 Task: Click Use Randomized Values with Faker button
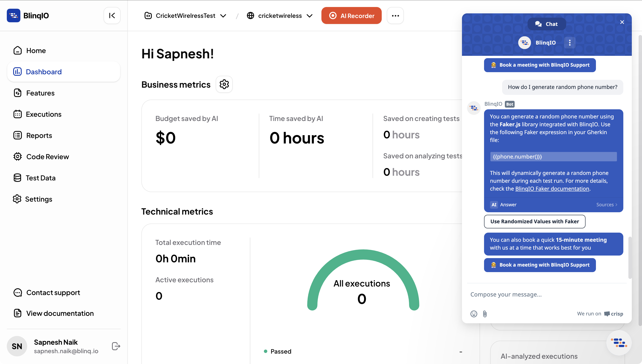[535, 221]
